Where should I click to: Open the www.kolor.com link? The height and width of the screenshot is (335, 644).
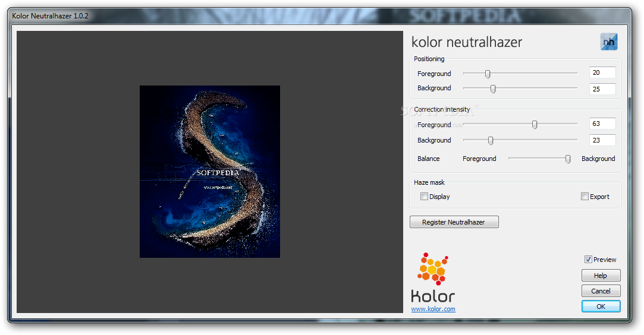pos(433,309)
